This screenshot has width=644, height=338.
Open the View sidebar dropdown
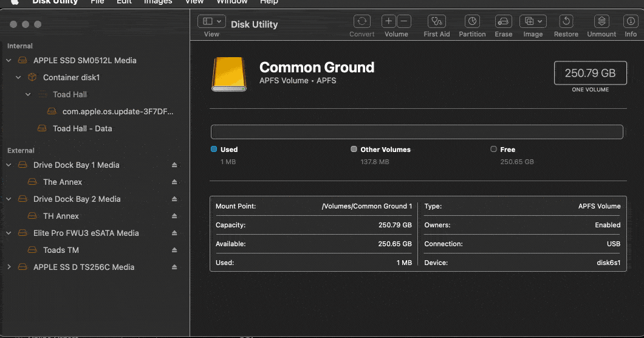pyautogui.click(x=211, y=21)
